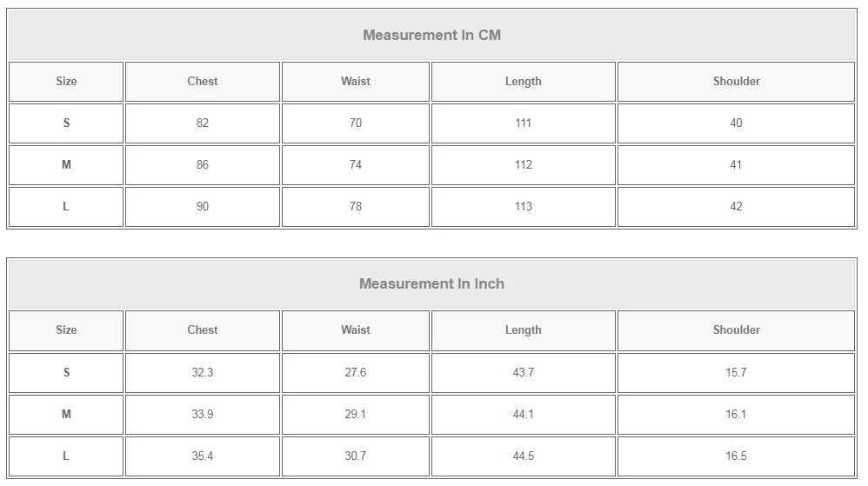Select the Shoulder header in Inch table
Screen dimensions: 868x486
(x=736, y=330)
